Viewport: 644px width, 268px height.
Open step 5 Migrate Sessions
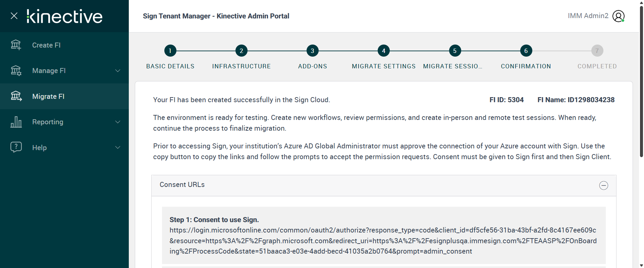click(454, 51)
